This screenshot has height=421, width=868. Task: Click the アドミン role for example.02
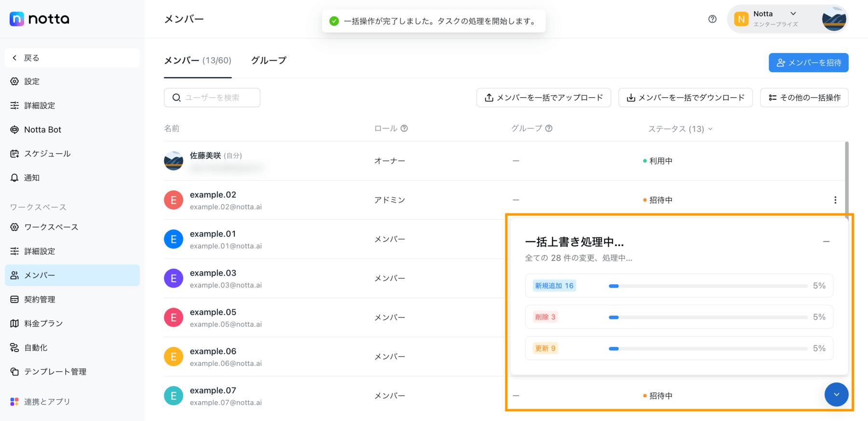[390, 200]
